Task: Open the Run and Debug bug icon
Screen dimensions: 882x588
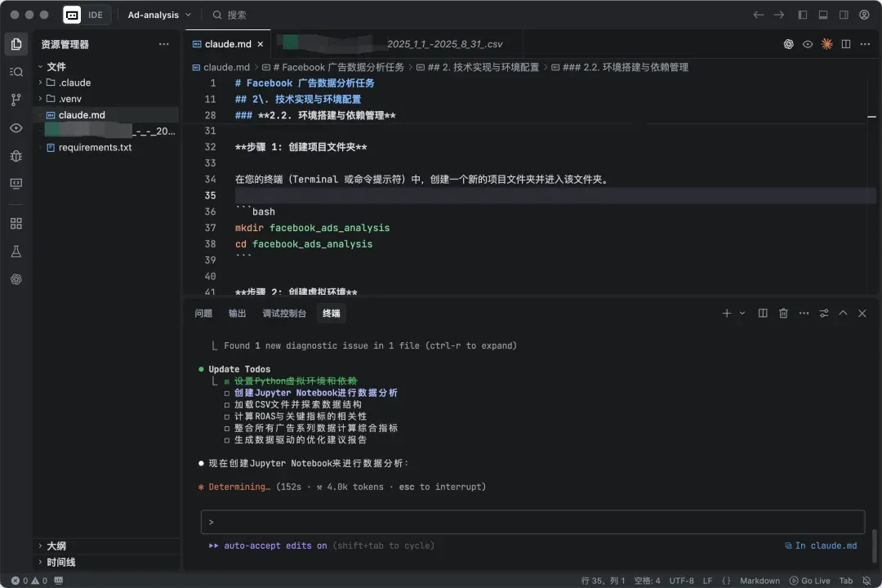Action: pyautogui.click(x=16, y=155)
